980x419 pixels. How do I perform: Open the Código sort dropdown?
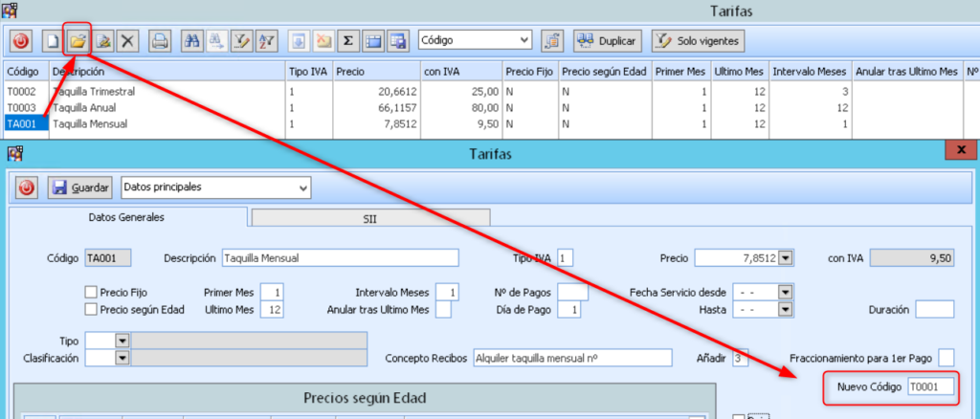pyautogui.click(x=523, y=41)
